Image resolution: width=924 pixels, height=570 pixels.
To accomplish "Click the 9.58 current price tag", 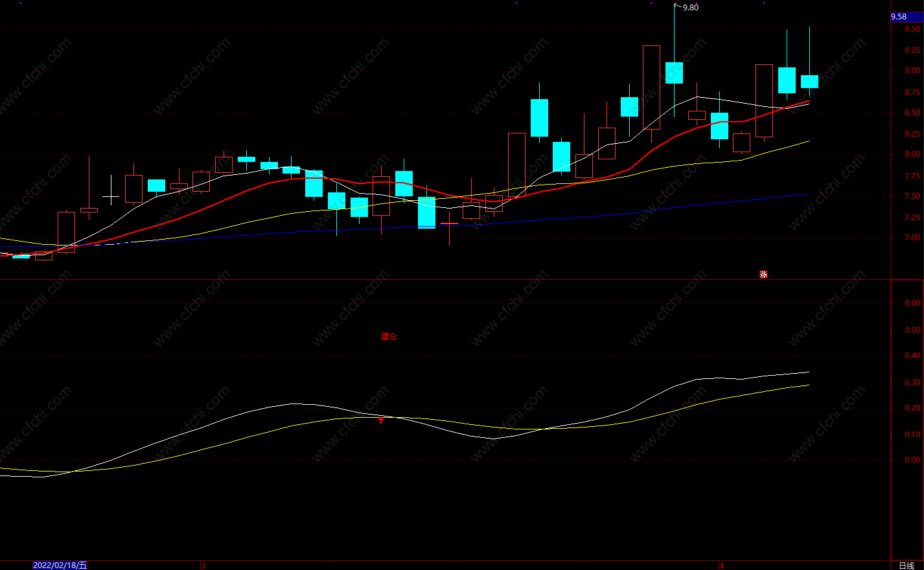I will click(907, 17).
